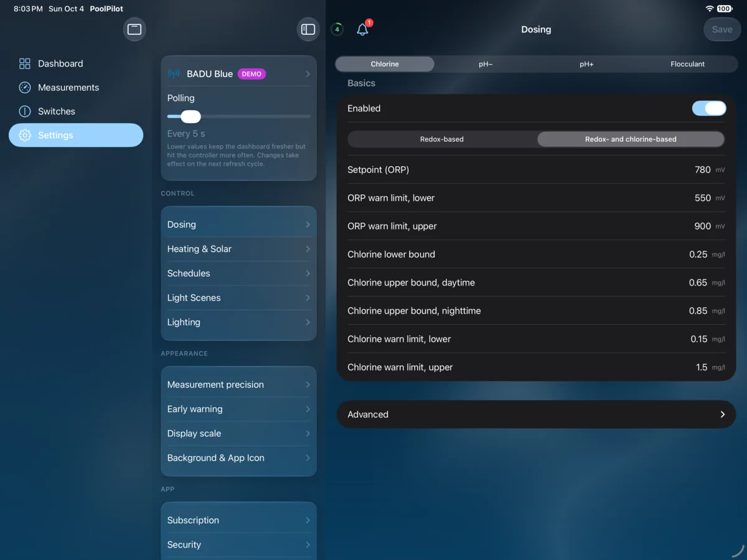Click the Polling slider track
The image size is (747, 560).
pyautogui.click(x=238, y=116)
